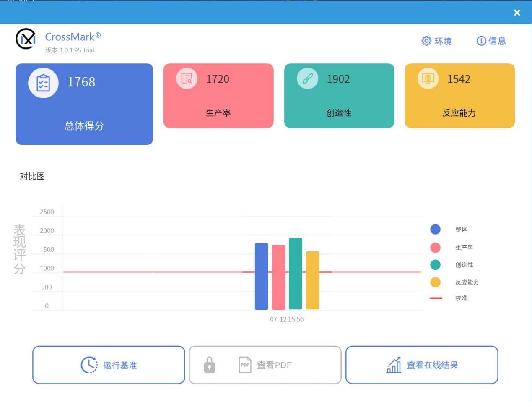Toggle the pink 生产率 legend swatch

click(435, 248)
